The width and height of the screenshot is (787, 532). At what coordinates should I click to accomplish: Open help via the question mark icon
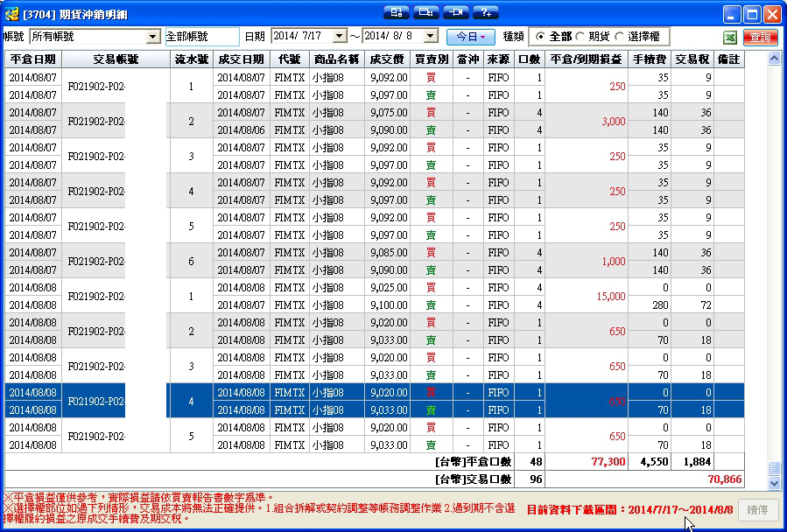click(x=486, y=12)
